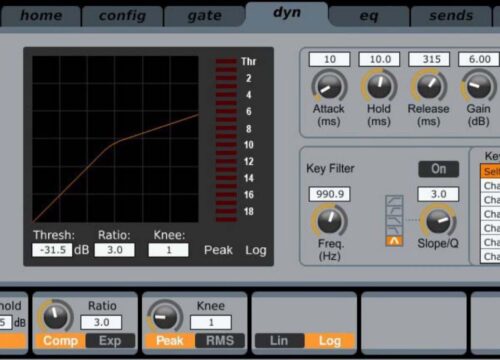The width and height of the screenshot is (500, 360).
Task: Select Peak detection mode button
Action: 170,341
